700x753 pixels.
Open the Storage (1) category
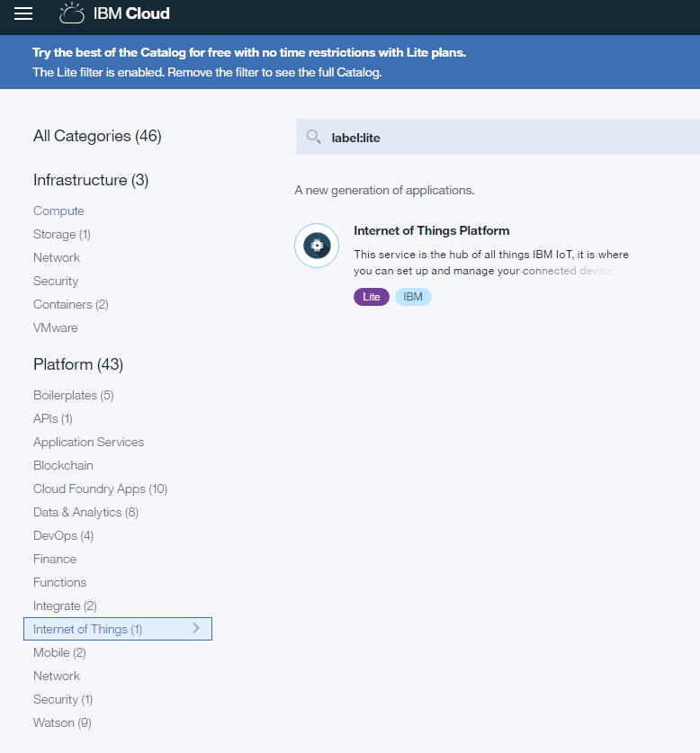pos(62,234)
